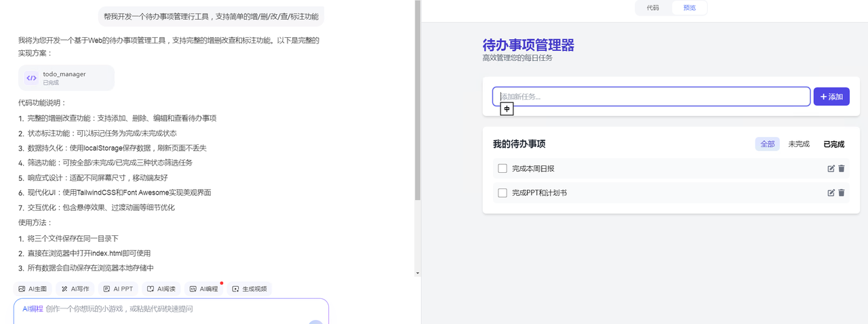Click the 完成PPT和计划书 task text

(x=540, y=193)
